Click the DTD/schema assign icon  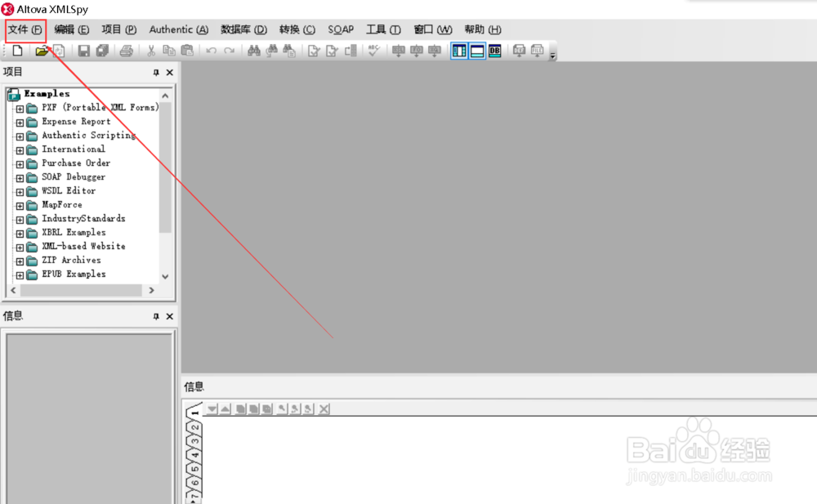(x=519, y=51)
